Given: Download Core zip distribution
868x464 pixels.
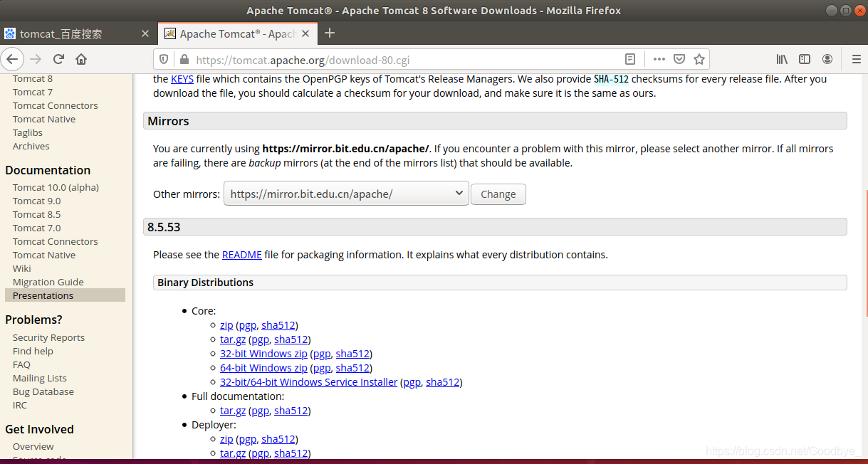Looking at the screenshot, I should pos(226,325).
